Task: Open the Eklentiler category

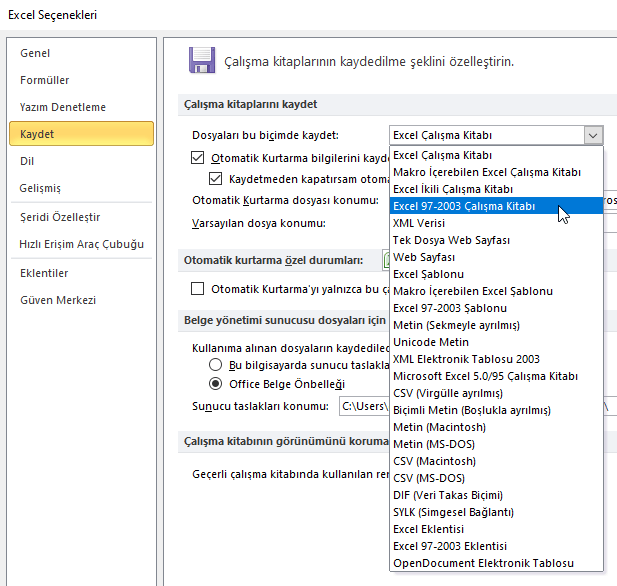Action: click(x=81, y=273)
